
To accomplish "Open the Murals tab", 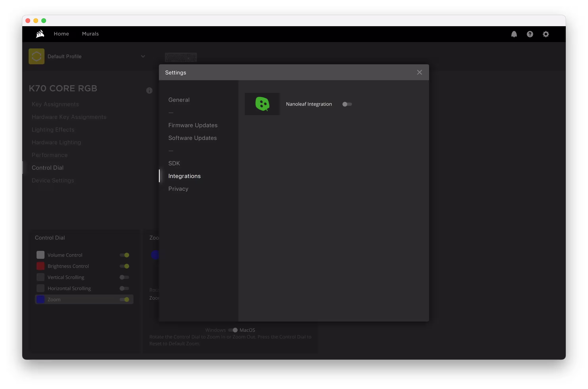I will click(90, 34).
